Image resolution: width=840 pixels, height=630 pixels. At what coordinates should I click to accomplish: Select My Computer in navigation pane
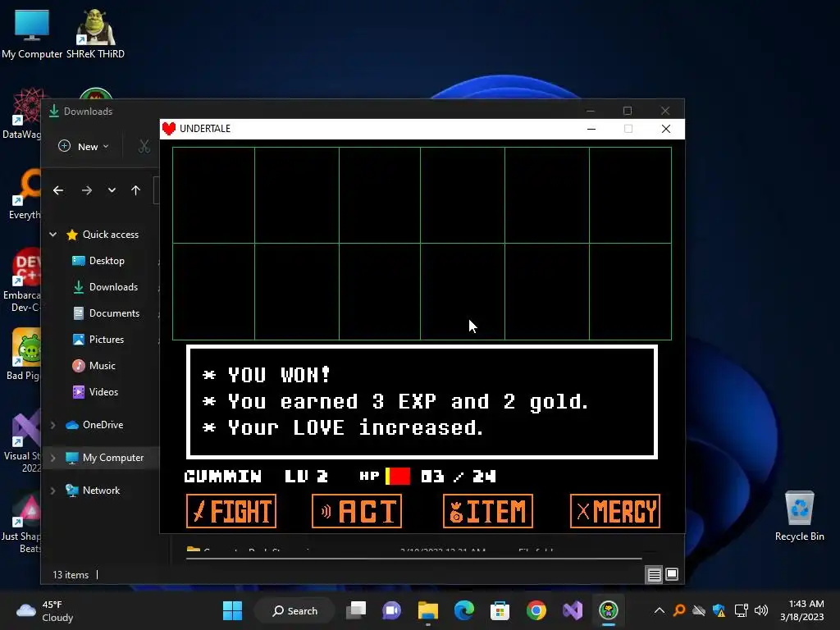pos(112,458)
